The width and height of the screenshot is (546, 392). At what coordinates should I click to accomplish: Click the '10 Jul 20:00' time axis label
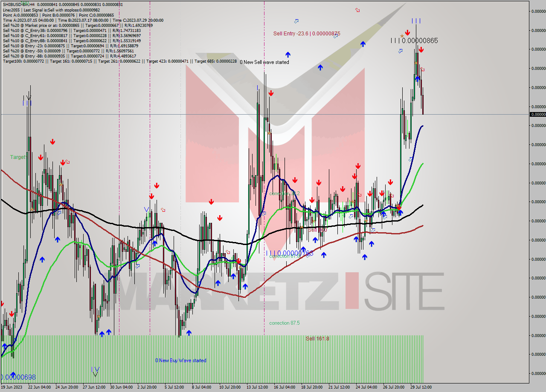[230, 387]
